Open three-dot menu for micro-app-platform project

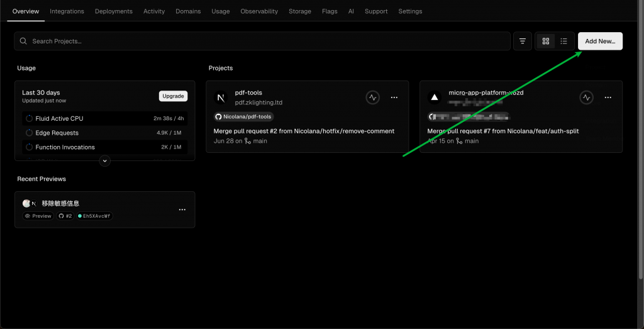pos(608,98)
